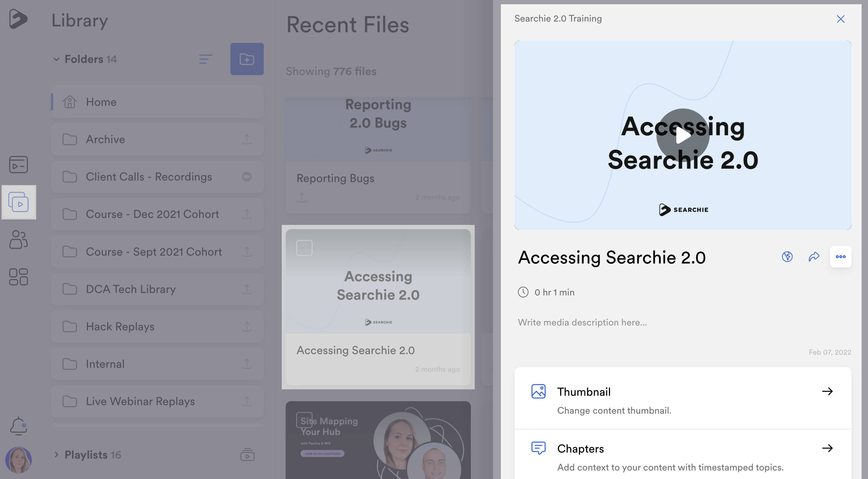Play the Accessing Searchie 2.0 video

click(683, 135)
